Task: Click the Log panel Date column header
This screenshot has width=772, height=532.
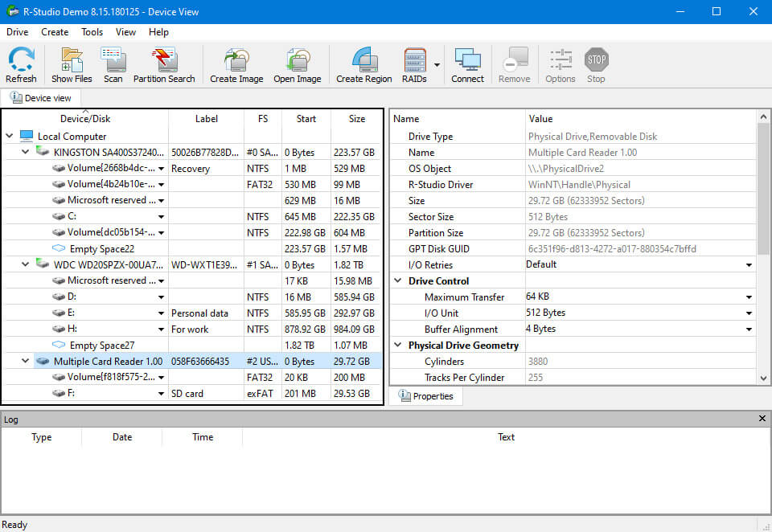Action: (x=122, y=437)
